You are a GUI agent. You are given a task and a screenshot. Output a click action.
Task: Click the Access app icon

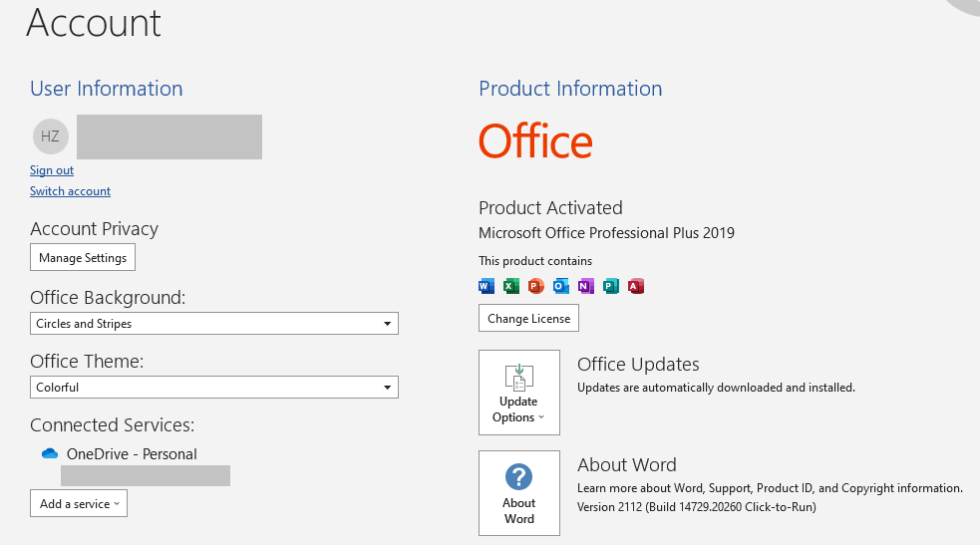tap(636, 286)
